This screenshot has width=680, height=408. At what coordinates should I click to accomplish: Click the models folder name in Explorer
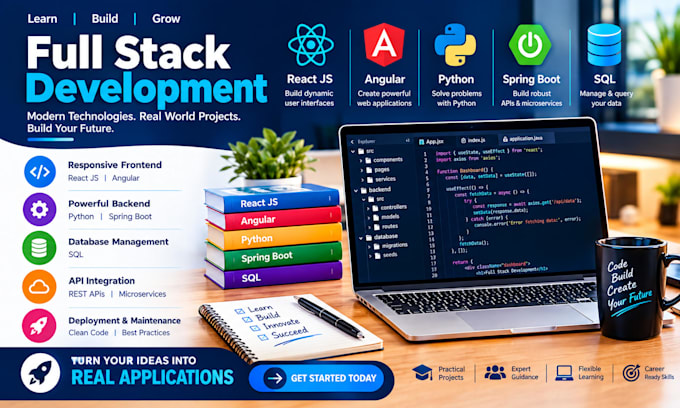(x=390, y=217)
